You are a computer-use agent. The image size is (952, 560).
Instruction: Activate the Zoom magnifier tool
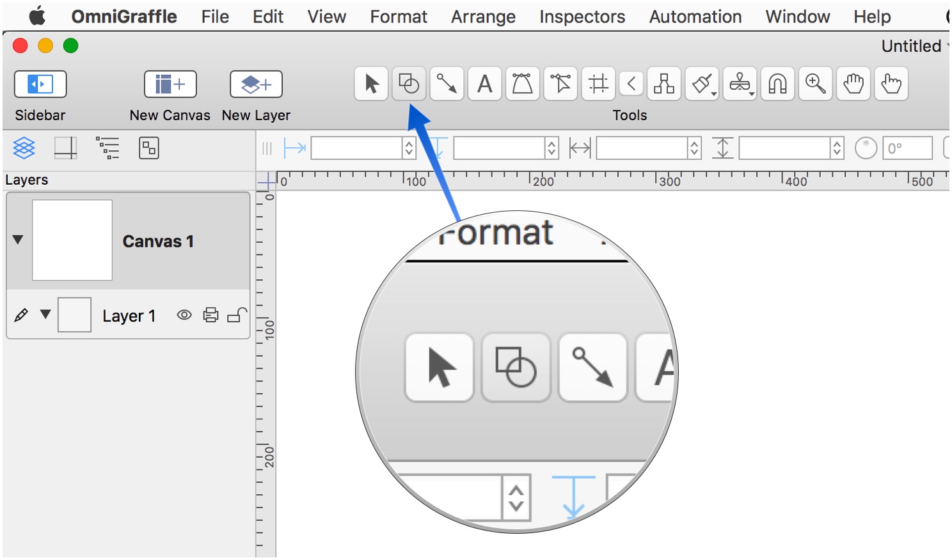point(815,84)
